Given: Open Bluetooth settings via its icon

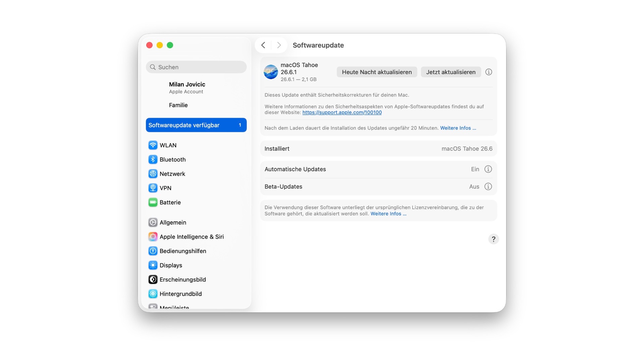Looking at the screenshot, I should point(153,160).
